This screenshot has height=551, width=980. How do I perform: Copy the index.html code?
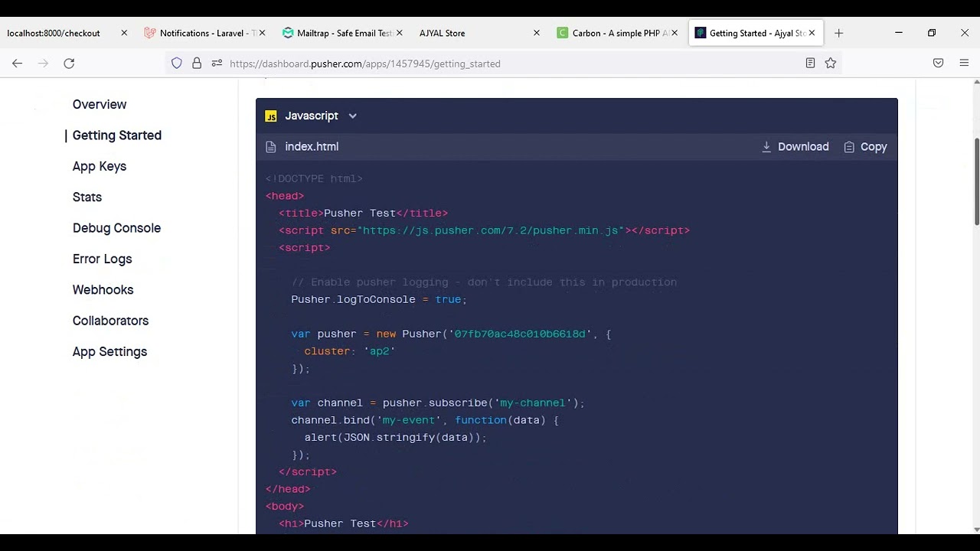(865, 147)
